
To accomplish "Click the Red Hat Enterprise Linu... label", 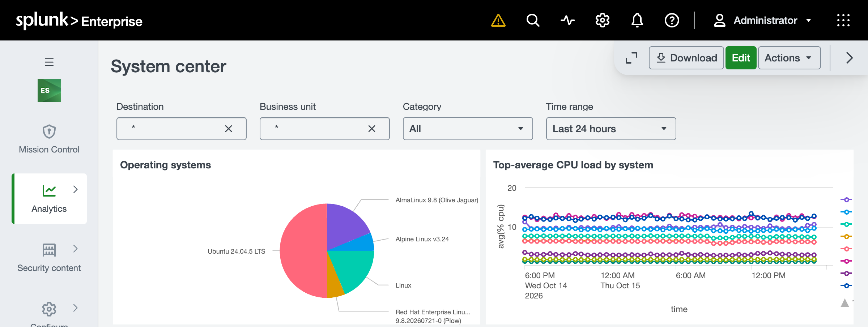I will click(433, 316).
